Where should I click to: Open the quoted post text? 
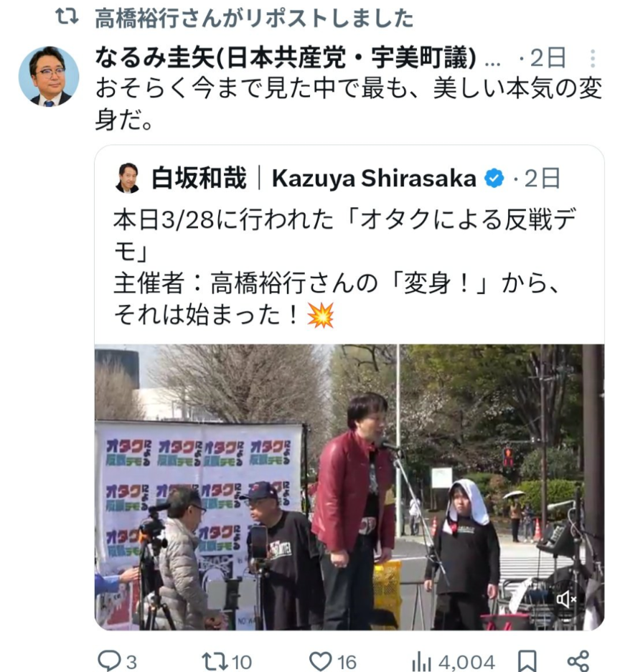(344, 268)
